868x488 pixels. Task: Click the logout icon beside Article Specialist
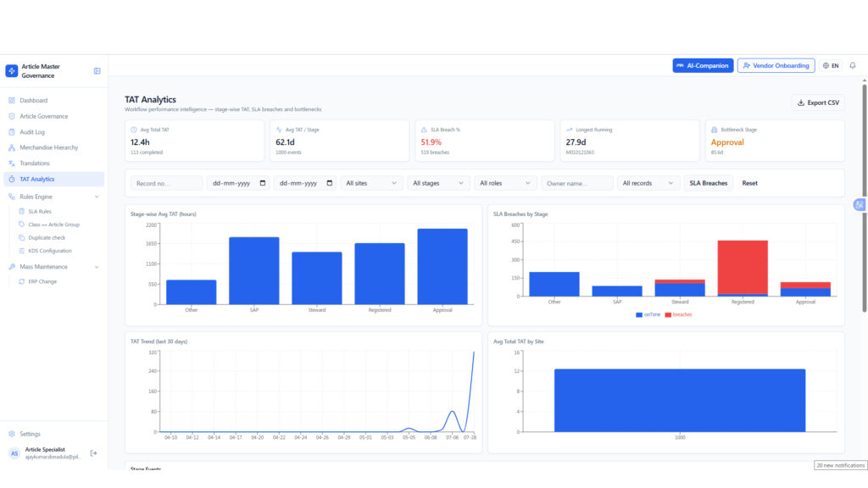click(x=93, y=453)
